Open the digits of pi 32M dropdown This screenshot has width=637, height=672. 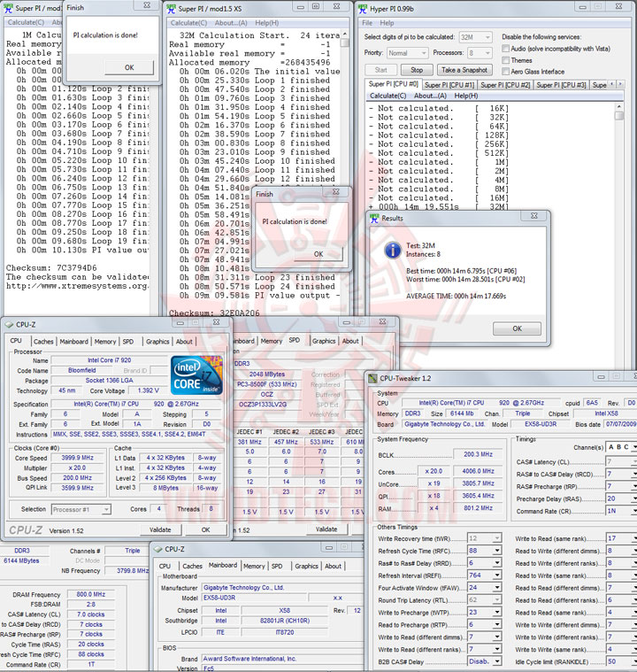475,37
